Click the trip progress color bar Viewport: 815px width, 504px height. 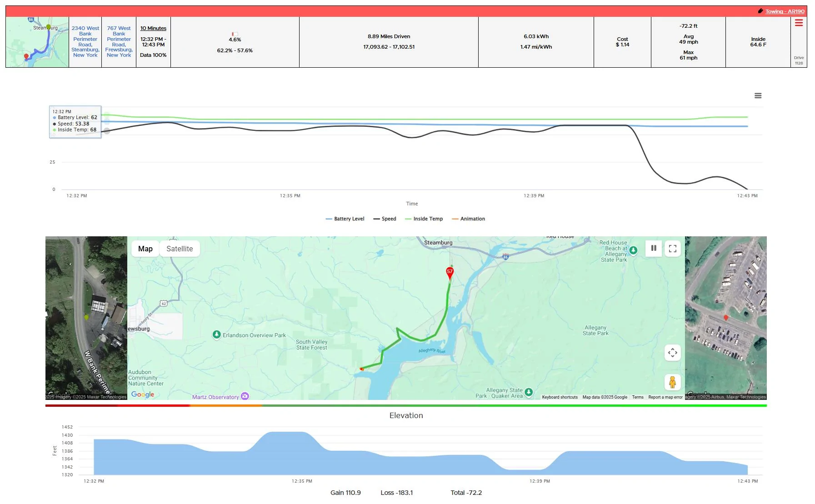click(406, 405)
